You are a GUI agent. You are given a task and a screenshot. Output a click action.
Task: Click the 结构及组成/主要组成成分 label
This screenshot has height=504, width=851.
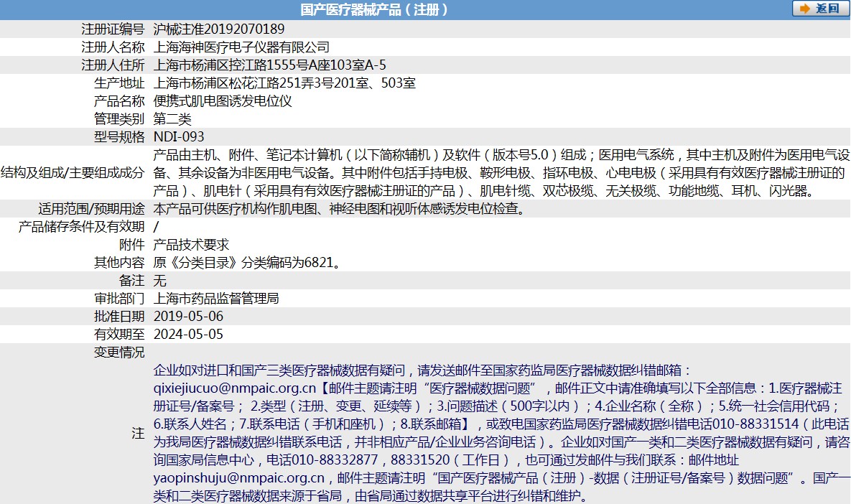(x=73, y=172)
